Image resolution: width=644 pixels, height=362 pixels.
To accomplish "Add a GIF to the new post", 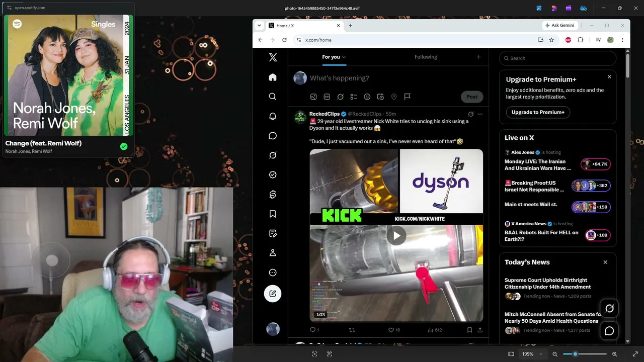I will point(327,97).
